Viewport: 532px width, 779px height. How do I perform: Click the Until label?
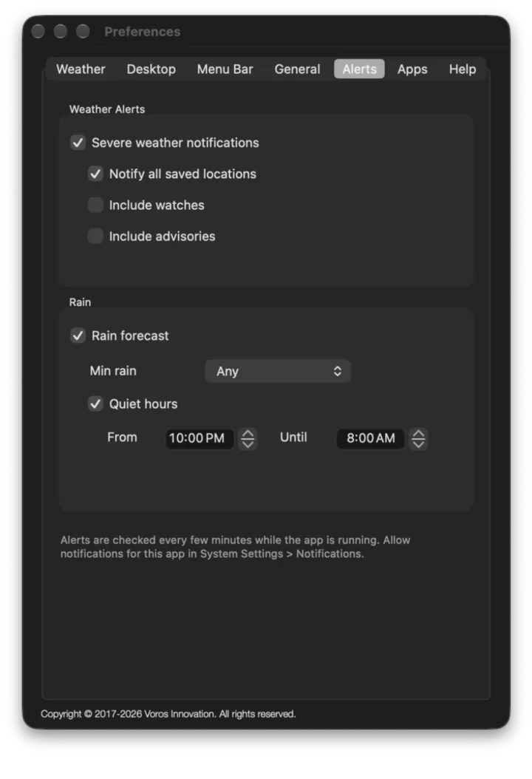(x=293, y=438)
